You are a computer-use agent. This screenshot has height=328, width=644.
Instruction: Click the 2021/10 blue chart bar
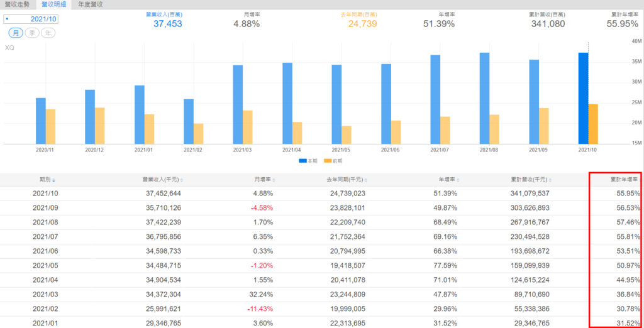click(583, 98)
